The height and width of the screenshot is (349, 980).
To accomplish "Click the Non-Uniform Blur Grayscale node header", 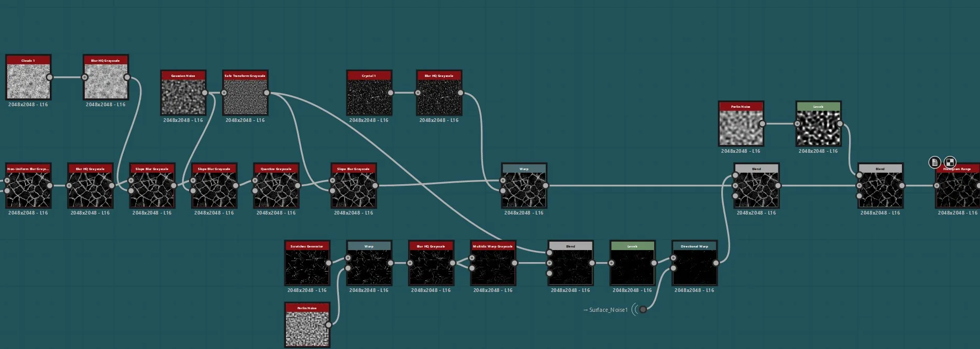I will [x=28, y=168].
